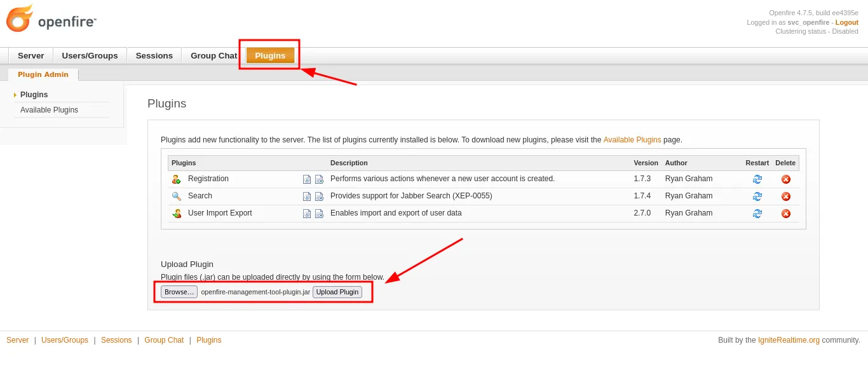Click the Available Plugins link in description
This screenshot has height=391, width=868.
coord(632,140)
